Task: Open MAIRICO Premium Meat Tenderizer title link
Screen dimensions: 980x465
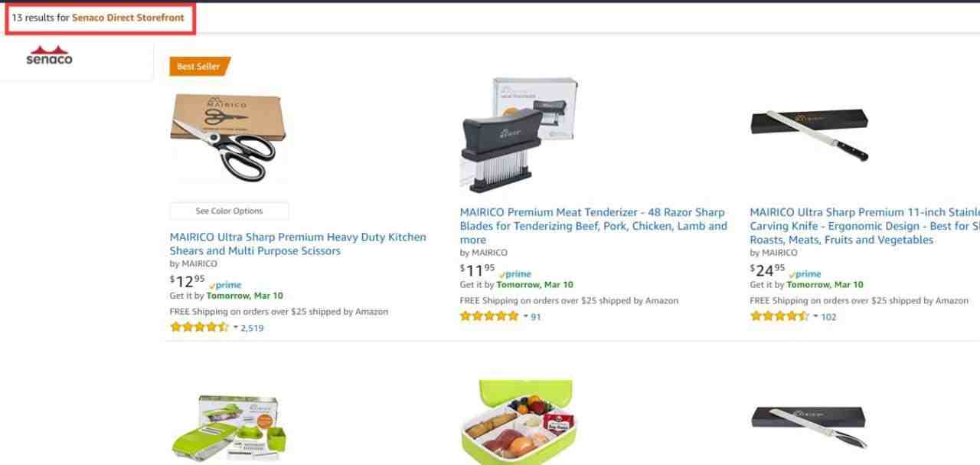Action: click(593, 225)
